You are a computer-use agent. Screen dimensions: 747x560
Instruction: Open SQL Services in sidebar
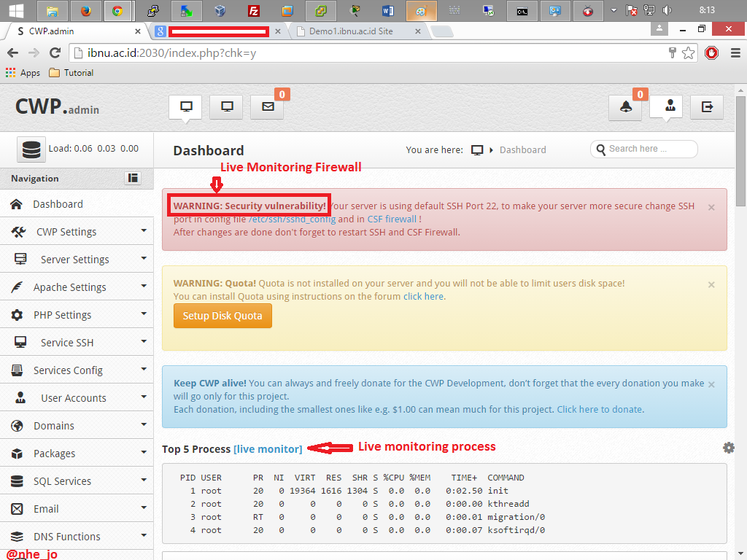tap(77, 481)
